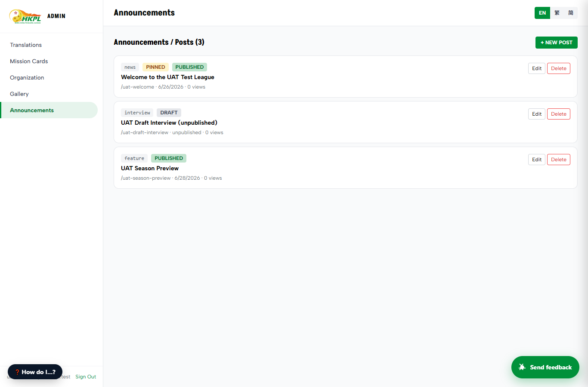
Task: Delete the Welcome to the UAT Test League post
Action: click(559, 68)
